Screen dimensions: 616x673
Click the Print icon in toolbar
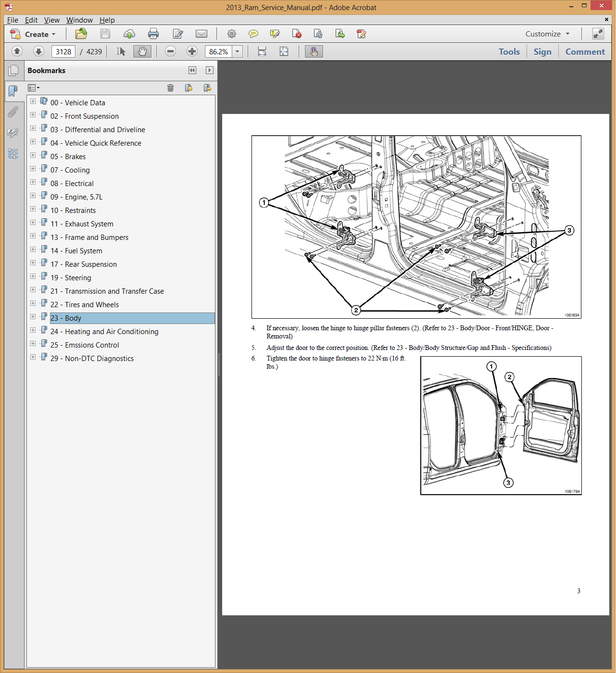[x=153, y=34]
